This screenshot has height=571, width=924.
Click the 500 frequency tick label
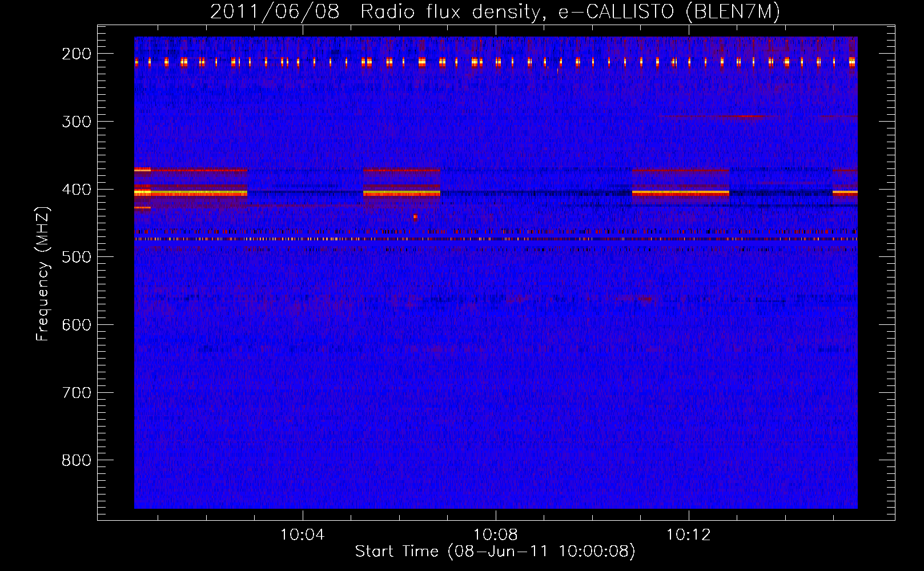tap(77, 257)
